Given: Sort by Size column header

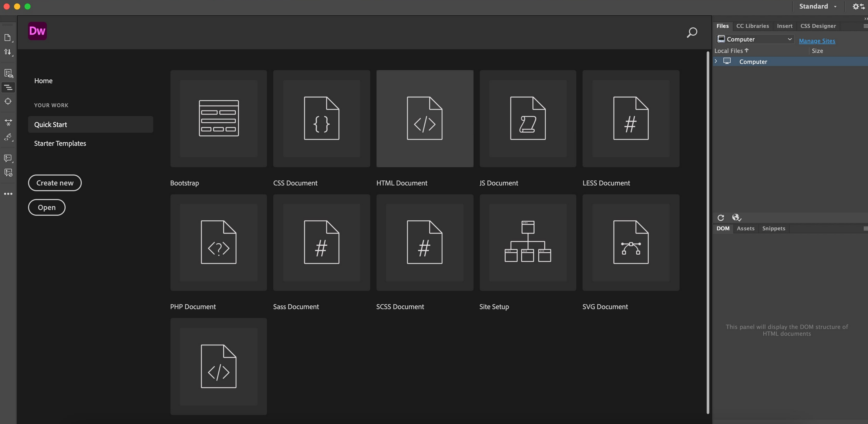Looking at the screenshot, I should click(817, 51).
